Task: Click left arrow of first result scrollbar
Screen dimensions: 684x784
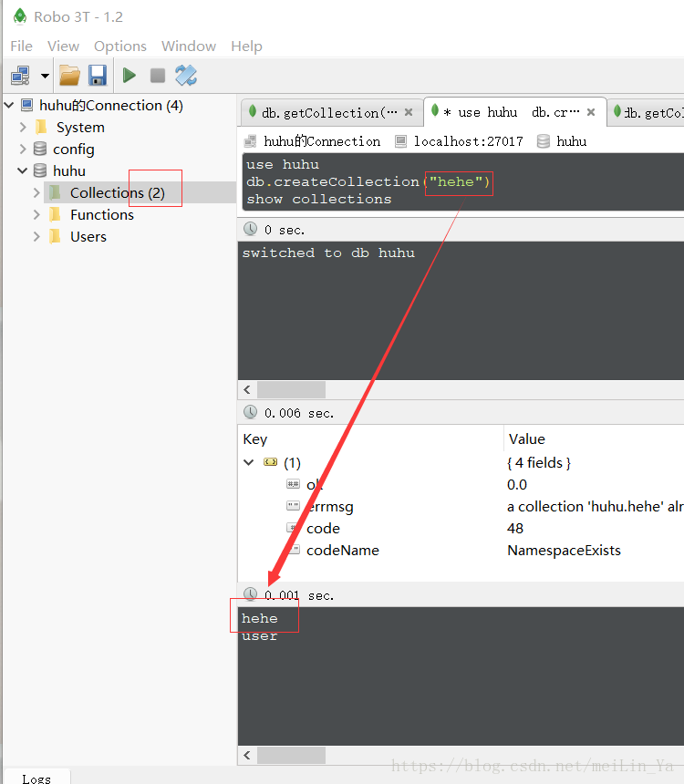Action: pos(247,389)
